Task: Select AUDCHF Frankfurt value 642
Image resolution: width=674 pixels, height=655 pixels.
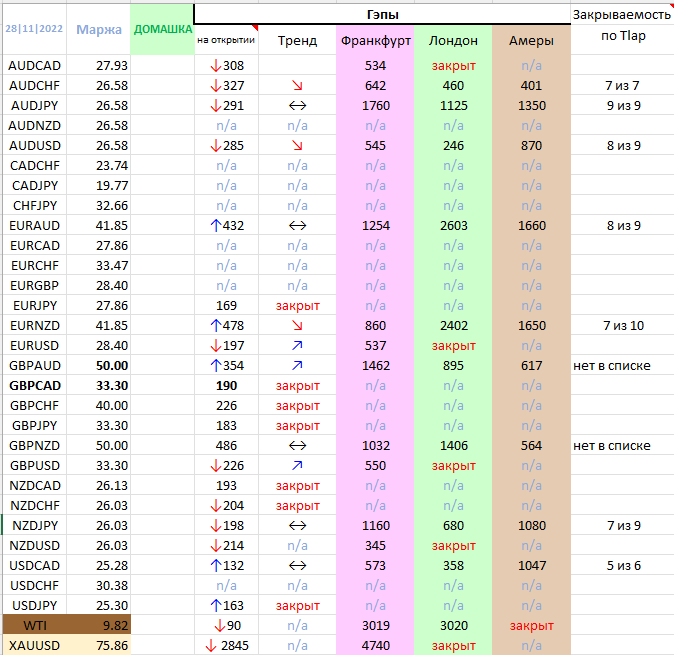Action: [x=375, y=86]
